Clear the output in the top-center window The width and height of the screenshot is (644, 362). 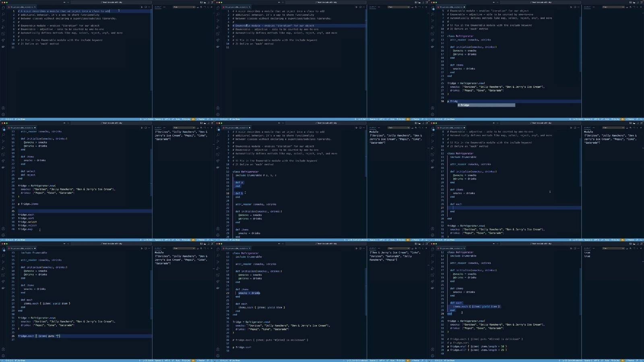412,7
